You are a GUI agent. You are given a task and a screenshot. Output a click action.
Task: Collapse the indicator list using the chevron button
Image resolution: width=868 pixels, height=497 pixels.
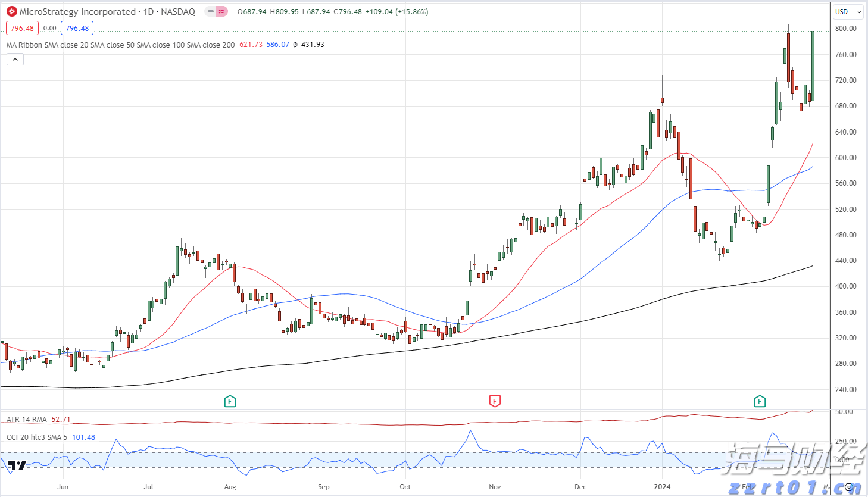click(x=14, y=59)
